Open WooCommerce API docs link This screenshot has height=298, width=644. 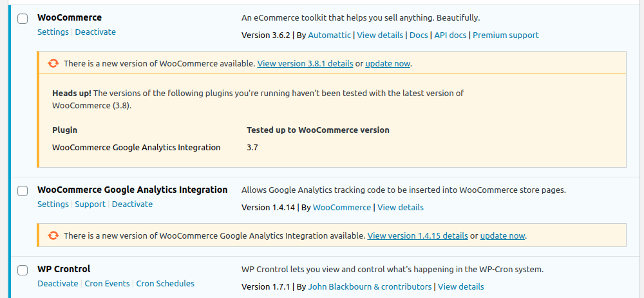click(450, 35)
